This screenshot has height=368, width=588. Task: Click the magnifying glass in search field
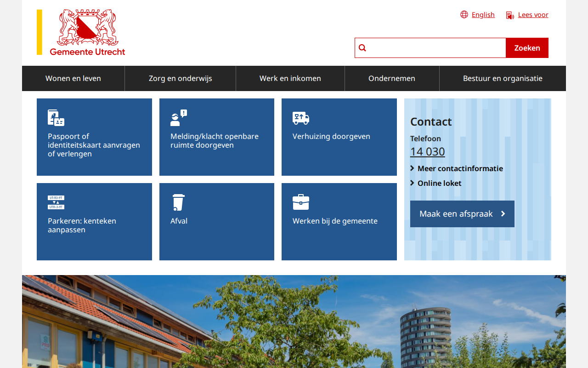pos(362,48)
